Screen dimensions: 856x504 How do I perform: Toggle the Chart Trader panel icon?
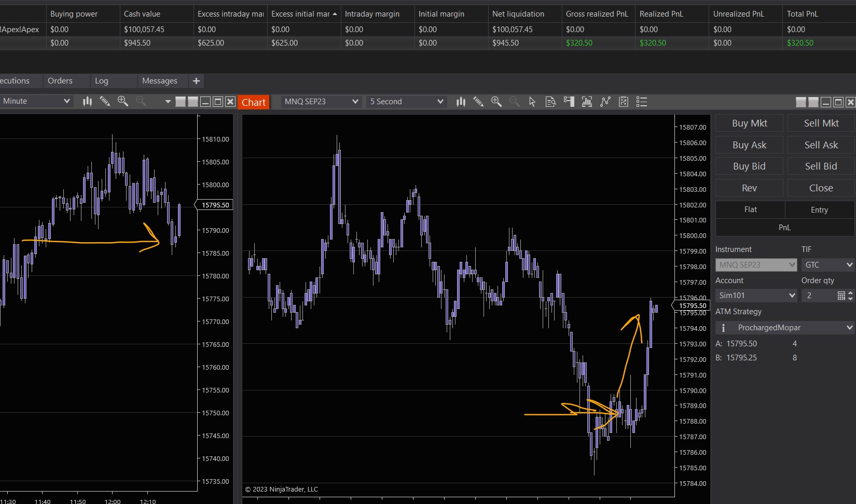pyautogui.click(x=569, y=102)
